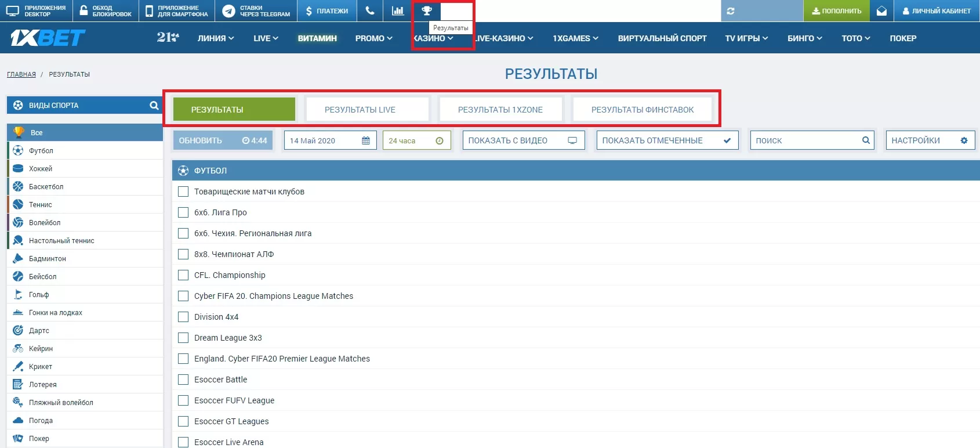Open the statistics bar chart icon
The width and height of the screenshot is (980, 448).
(x=398, y=10)
